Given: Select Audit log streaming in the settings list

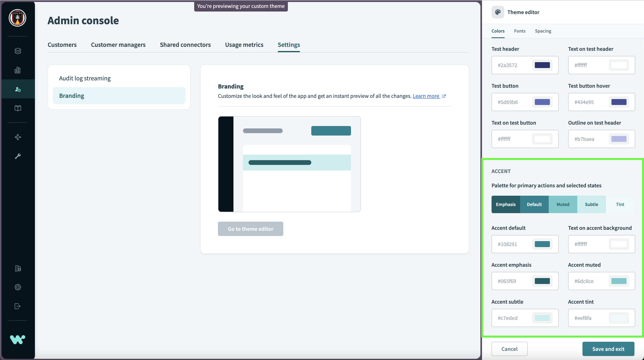Looking at the screenshot, I should (85, 78).
